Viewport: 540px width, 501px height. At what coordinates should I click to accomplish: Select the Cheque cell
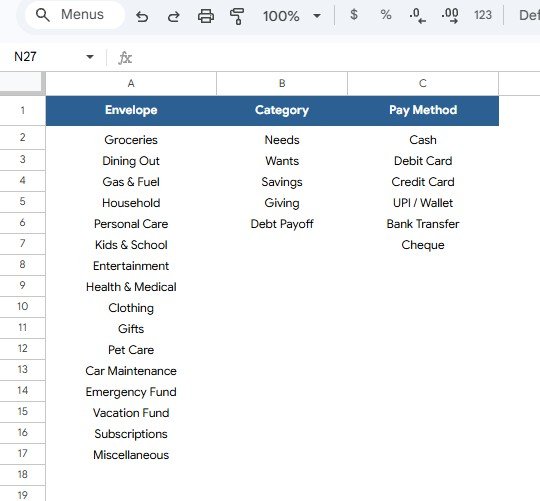point(423,244)
